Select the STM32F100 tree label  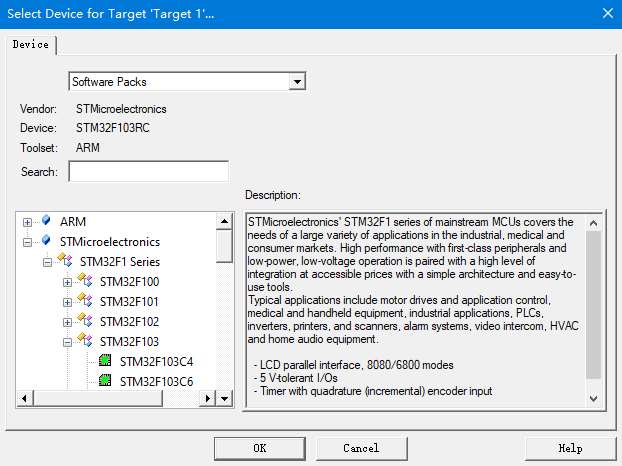129,282
